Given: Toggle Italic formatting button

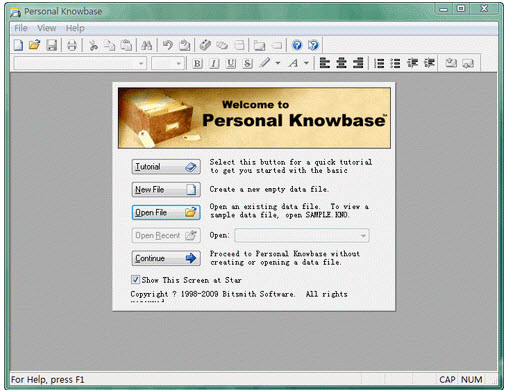Looking at the screenshot, I should tap(214, 63).
